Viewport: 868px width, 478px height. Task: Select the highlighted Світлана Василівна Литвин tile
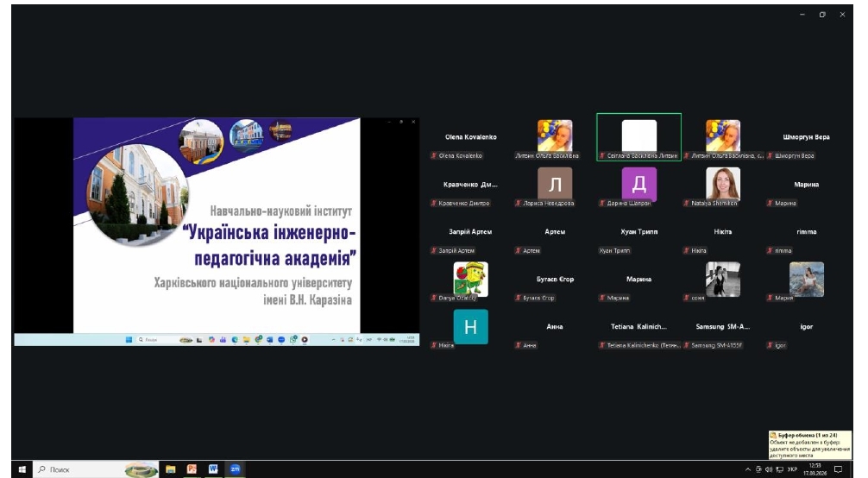[x=638, y=137]
